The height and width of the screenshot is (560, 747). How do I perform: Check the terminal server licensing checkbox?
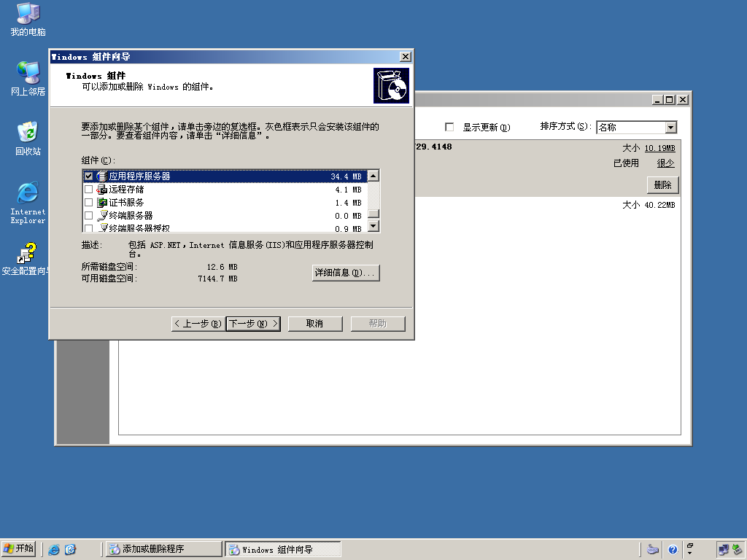point(88,228)
